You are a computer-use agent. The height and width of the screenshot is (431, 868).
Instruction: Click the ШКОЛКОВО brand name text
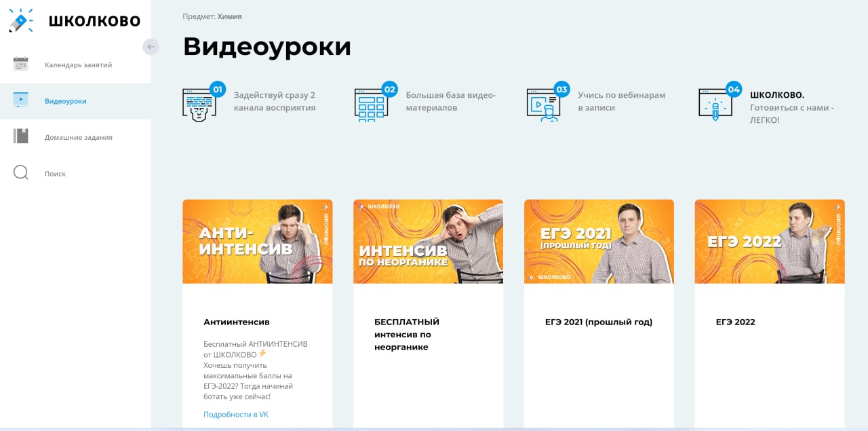click(94, 22)
